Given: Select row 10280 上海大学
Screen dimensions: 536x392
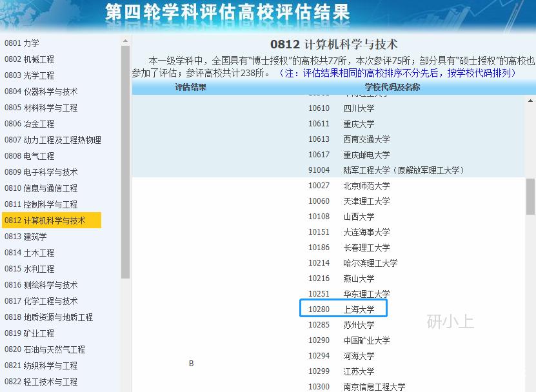Looking at the screenshot, I should point(341,309).
